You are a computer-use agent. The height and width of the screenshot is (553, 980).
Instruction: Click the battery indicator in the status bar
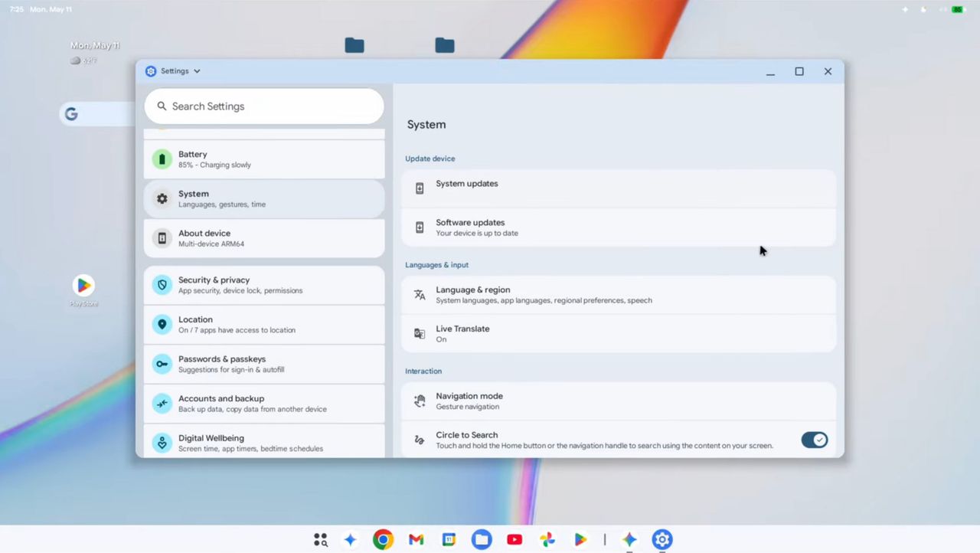pos(957,9)
